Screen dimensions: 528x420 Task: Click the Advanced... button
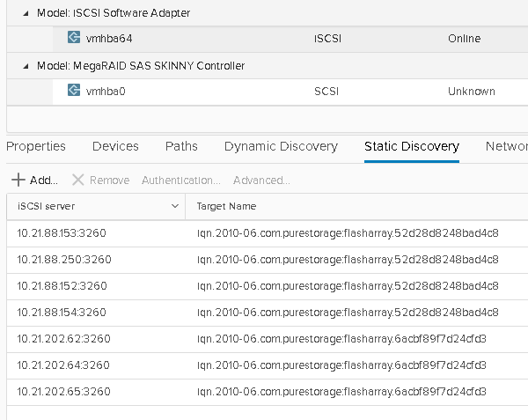261,181
